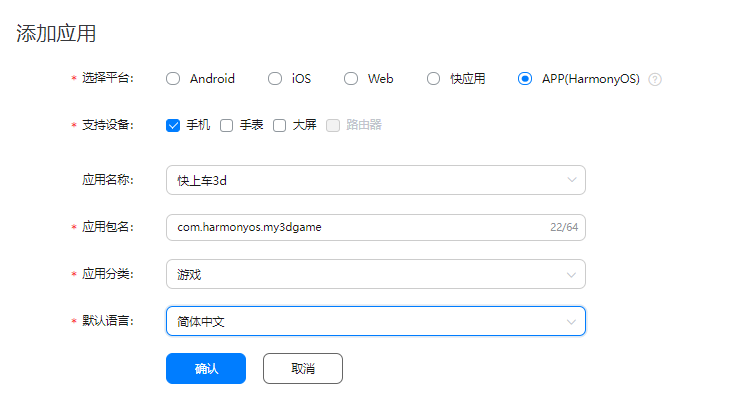Expand the 应用名称 chevron arrow
Image resolution: width=742 pixels, height=413 pixels.
[x=572, y=180]
